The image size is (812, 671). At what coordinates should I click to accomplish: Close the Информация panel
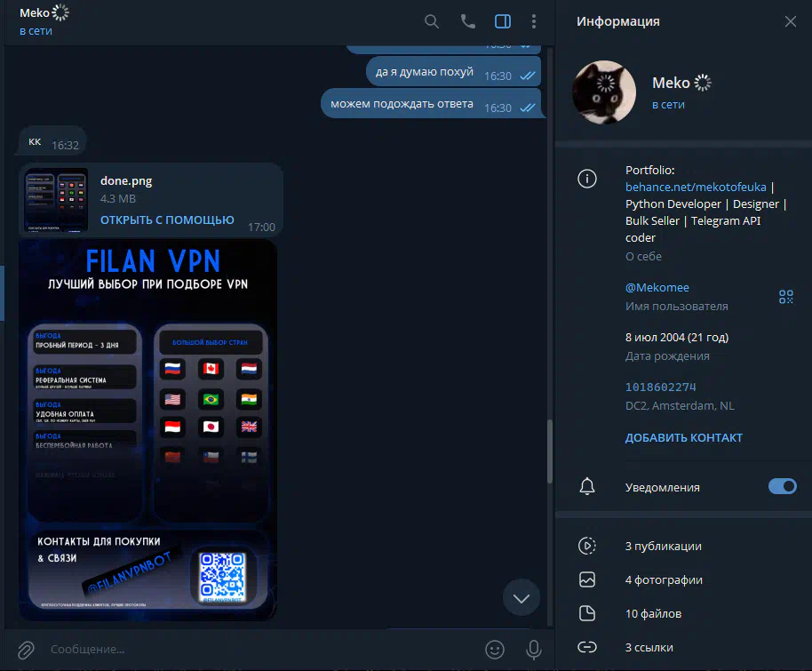791,21
